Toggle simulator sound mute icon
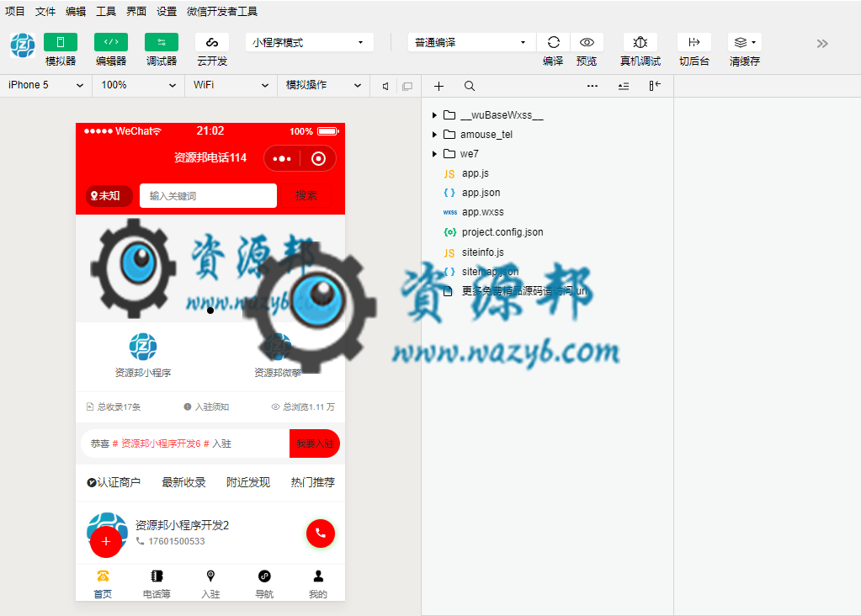The width and height of the screenshot is (861, 616). tap(385, 86)
